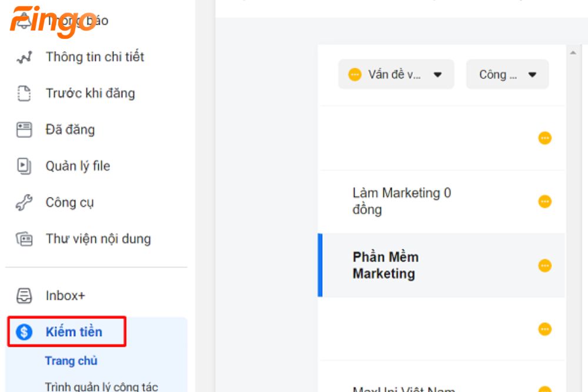
Task: Click the Công cụ wrench icon
Action: (24, 203)
